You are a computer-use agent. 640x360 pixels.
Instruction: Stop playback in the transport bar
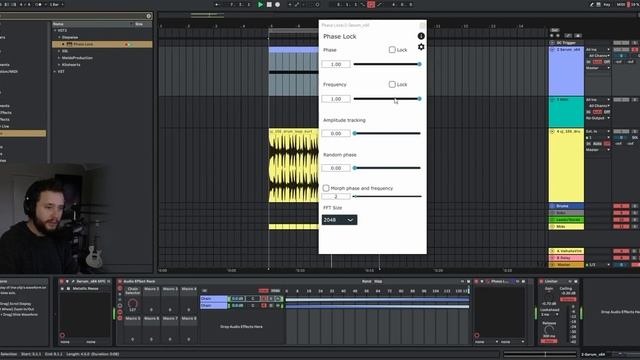coord(269,4)
